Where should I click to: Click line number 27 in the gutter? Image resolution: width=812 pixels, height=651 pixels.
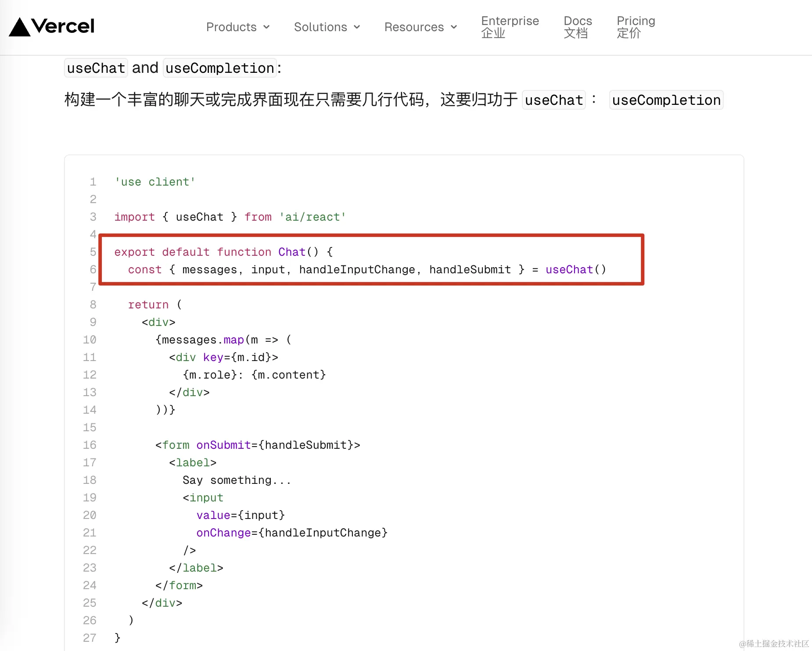[90, 638]
